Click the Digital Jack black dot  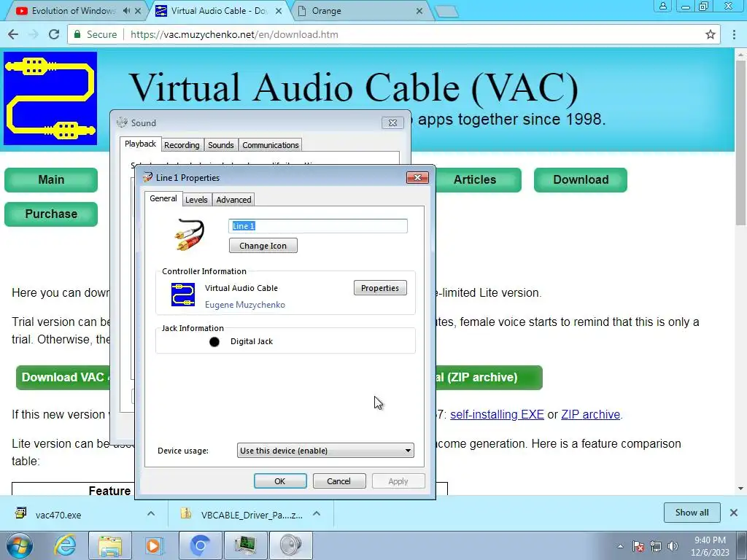click(214, 341)
